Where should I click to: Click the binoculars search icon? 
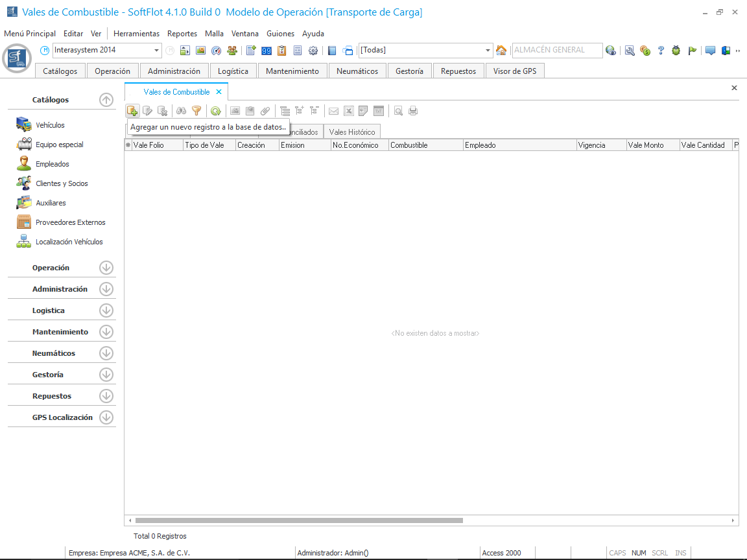182,111
